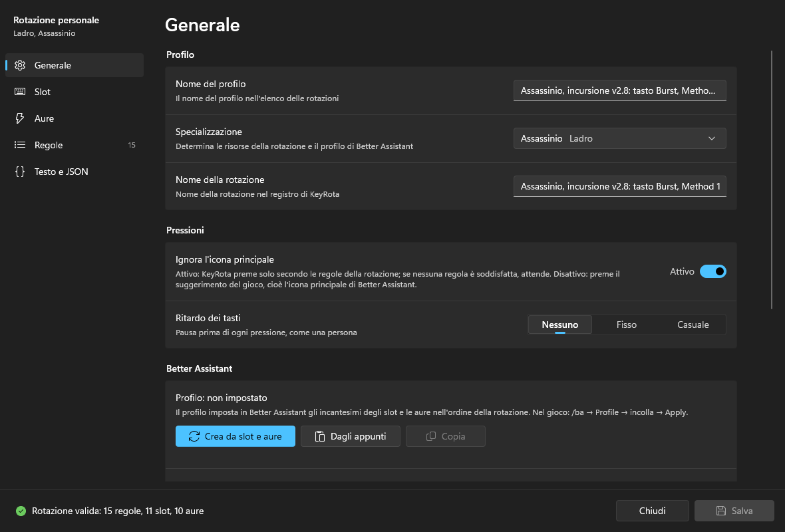Pick Casuale key delay option
Screen dimensions: 785x532
[x=693, y=325]
